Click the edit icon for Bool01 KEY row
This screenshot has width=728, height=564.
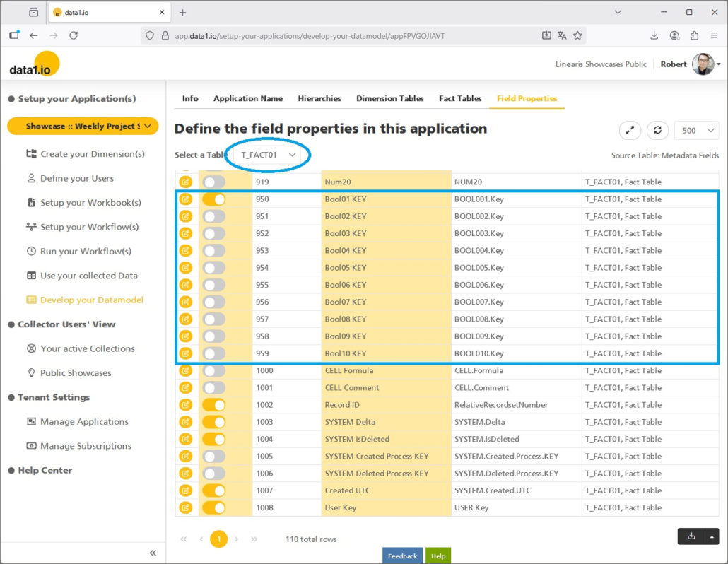pyautogui.click(x=185, y=199)
